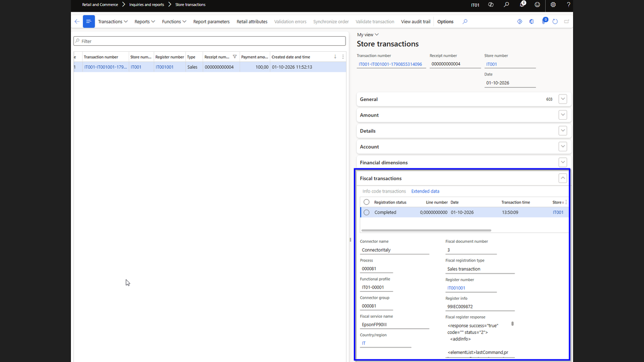
Task: Click the Extended data link
Action: tap(425, 191)
